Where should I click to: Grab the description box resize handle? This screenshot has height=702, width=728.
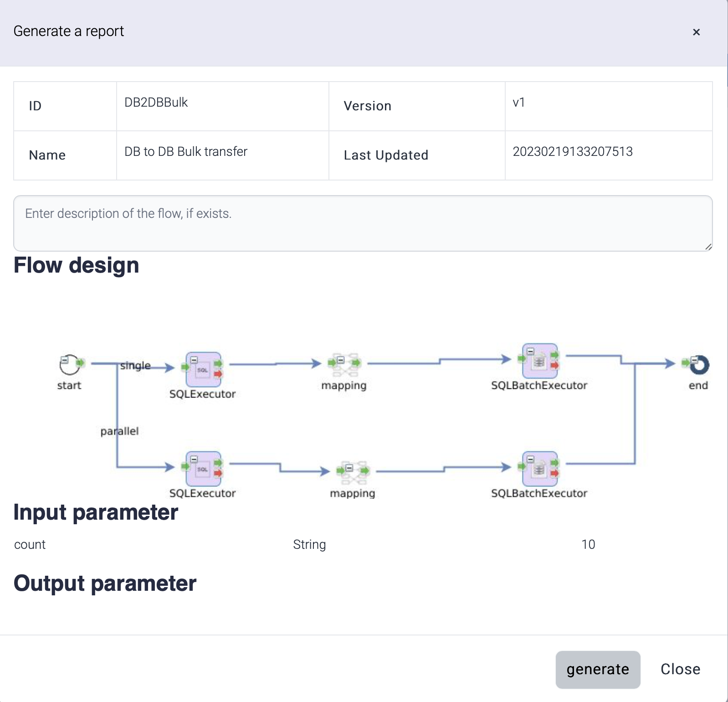tap(708, 247)
